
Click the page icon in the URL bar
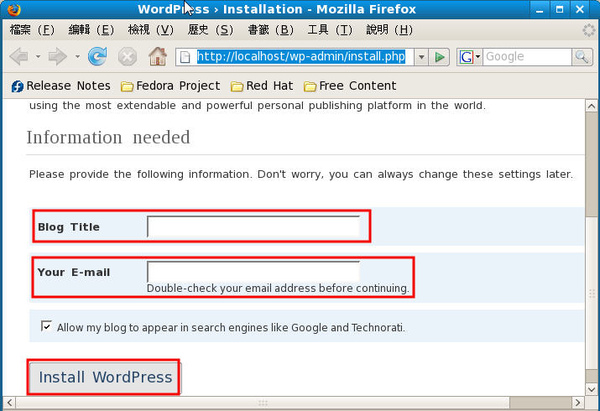[x=185, y=57]
